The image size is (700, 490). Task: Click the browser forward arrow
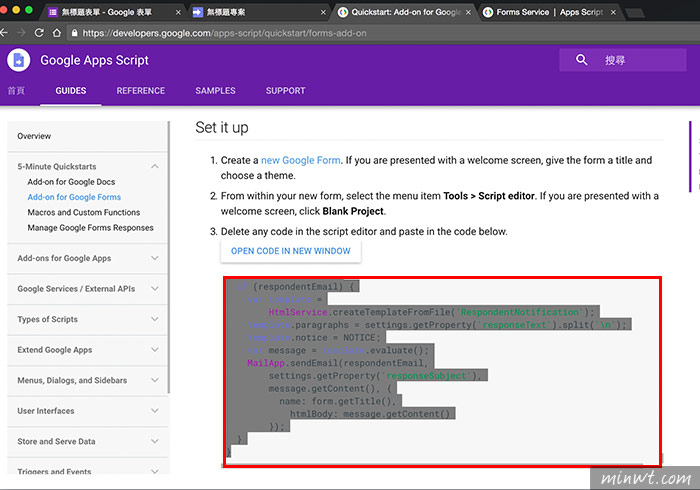21,33
